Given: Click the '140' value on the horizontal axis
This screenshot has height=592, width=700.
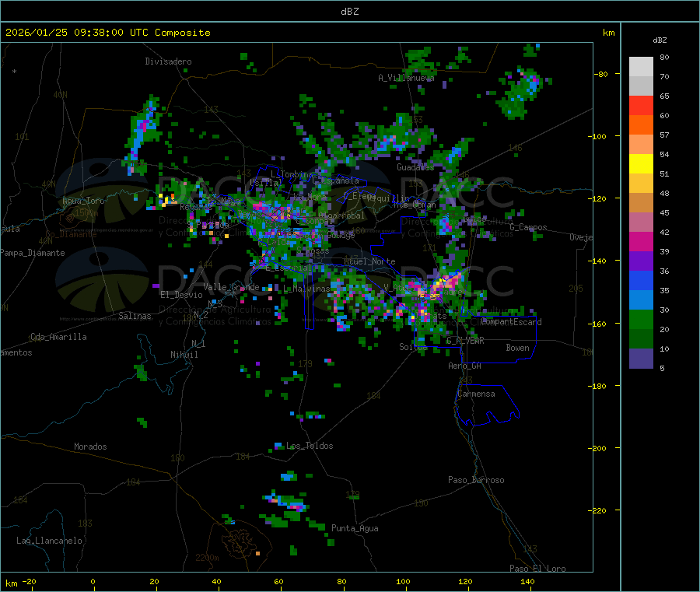Looking at the screenshot, I should (x=527, y=581).
